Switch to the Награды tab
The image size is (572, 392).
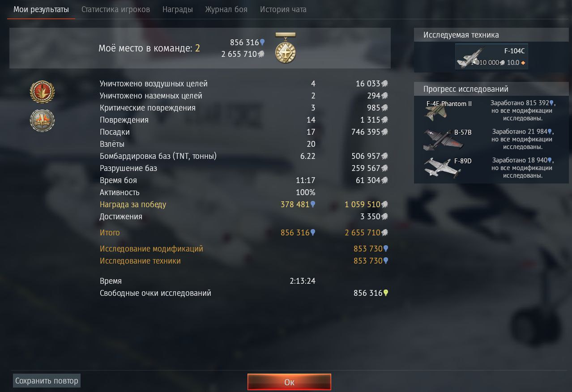pyautogui.click(x=178, y=9)
